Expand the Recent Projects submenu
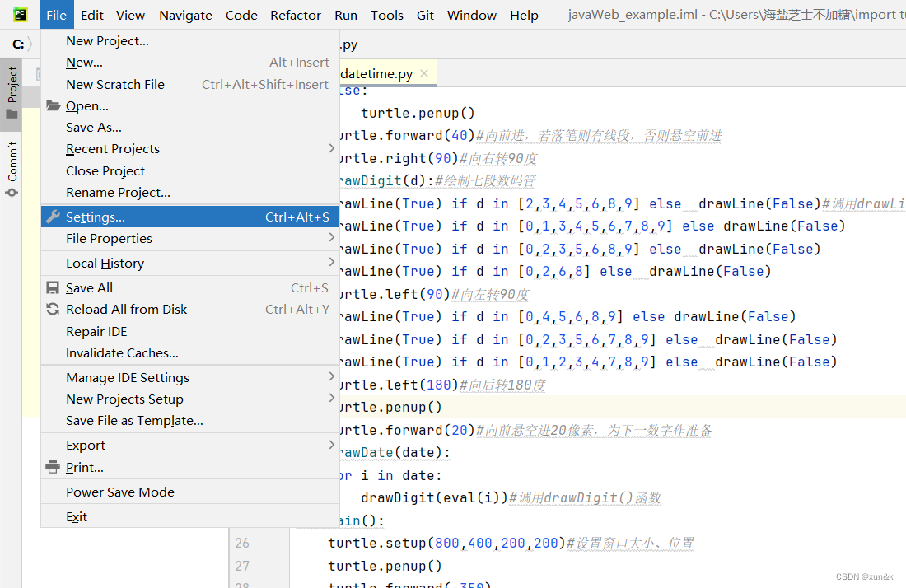The width and height of the screenshot is (906, 588). pyautogui.click(x=113, y=148)
